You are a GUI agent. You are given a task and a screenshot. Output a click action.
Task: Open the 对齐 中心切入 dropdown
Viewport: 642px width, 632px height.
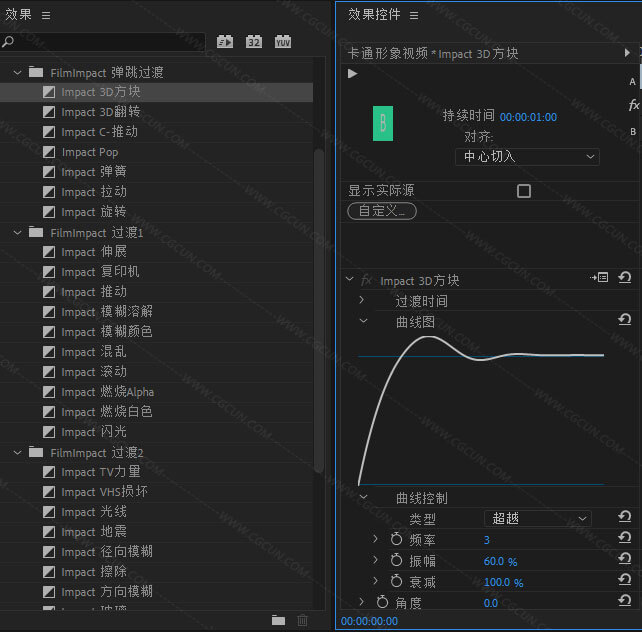point(527,157)
